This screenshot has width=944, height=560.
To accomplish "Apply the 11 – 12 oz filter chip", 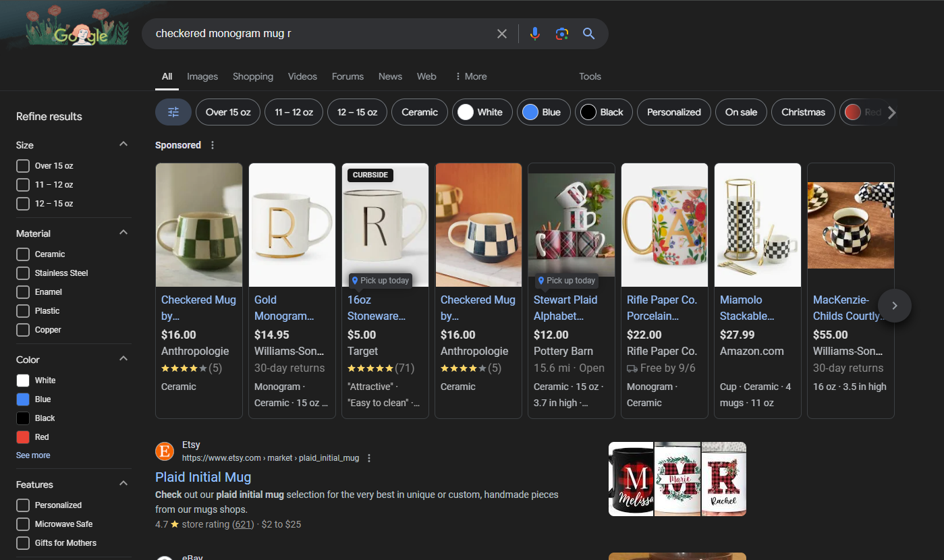I will (294, 112).
